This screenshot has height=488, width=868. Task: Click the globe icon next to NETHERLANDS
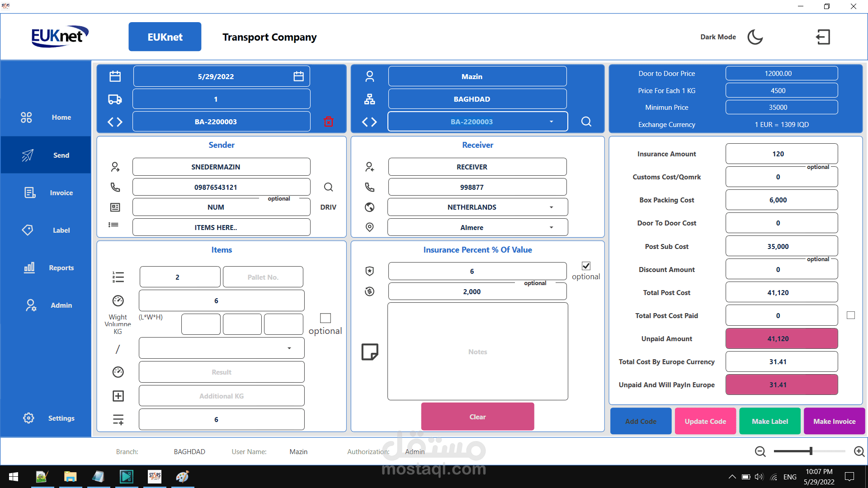click(370, 207)
